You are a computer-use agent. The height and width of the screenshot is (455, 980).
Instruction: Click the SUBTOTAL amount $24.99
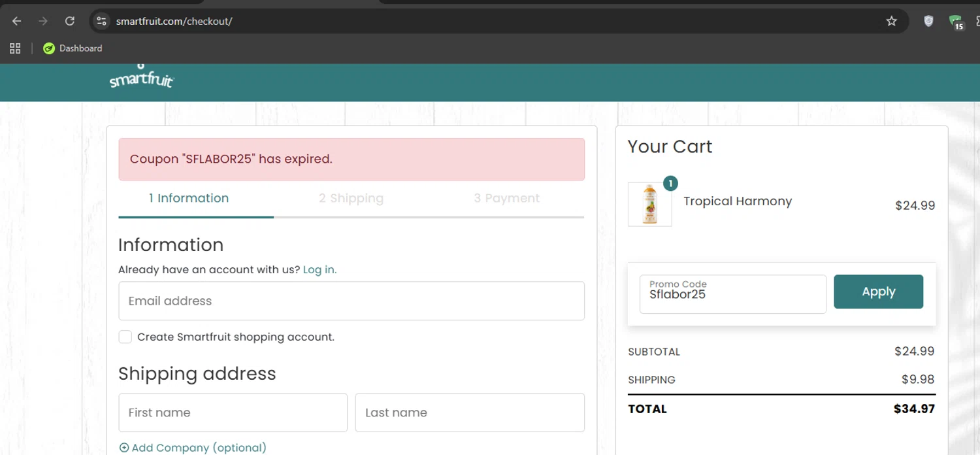pyautogui.click(x=915, y=351)
